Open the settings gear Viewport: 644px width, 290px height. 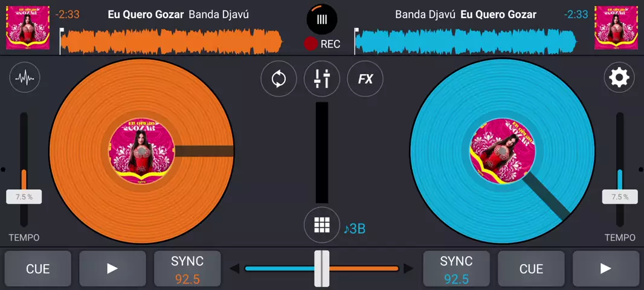(619, 78)
